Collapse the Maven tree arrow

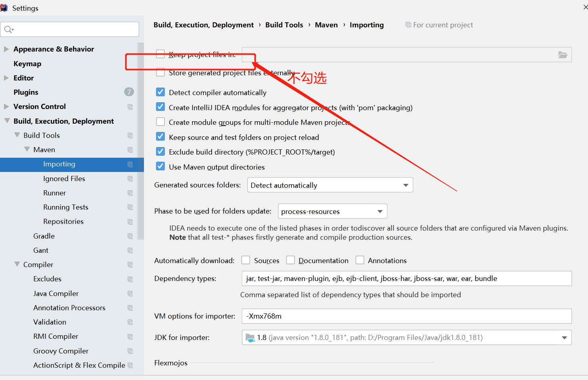pos(27,149)
